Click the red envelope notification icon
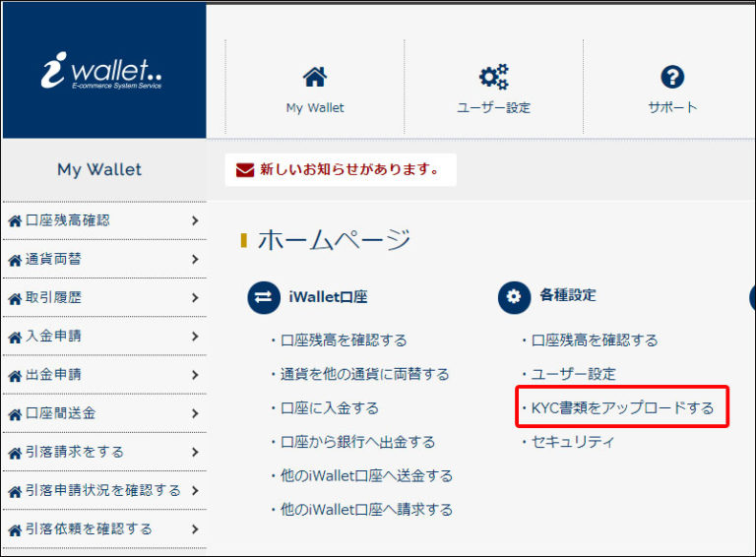The width and height of the screenshot is (756, 557). [x=245, y=170]
